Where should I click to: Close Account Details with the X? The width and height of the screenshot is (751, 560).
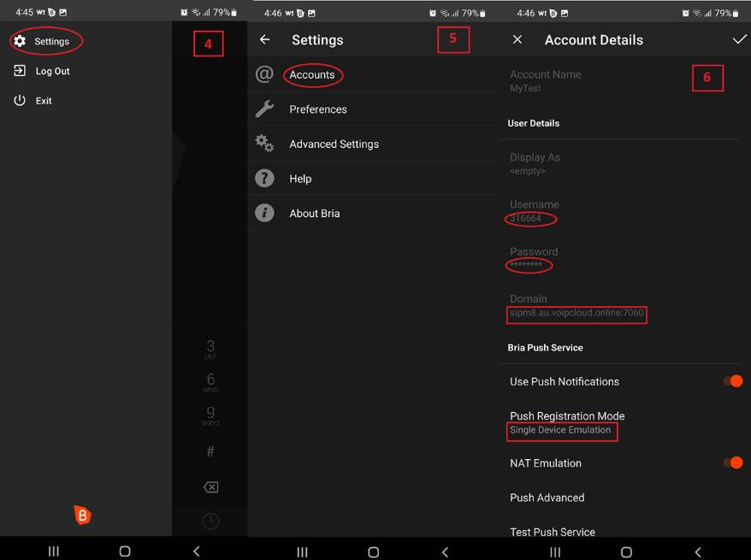[517, 39]
